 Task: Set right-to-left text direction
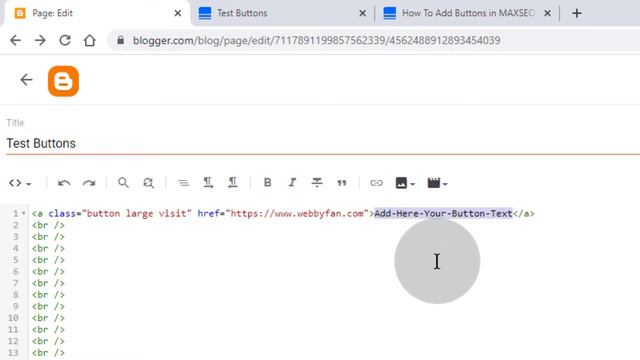pos(233,183)
